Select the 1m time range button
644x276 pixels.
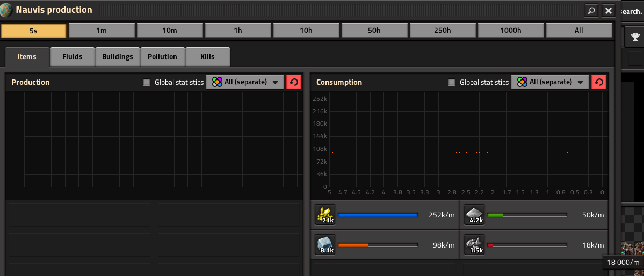pos(102,31)
